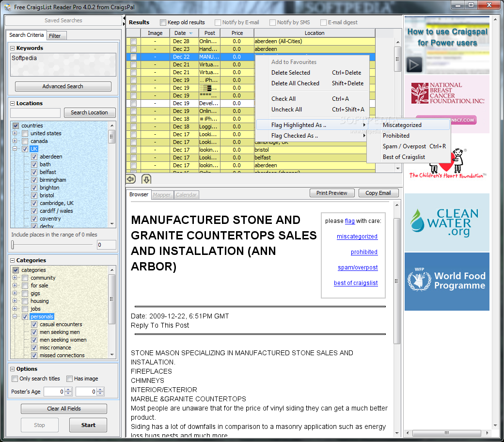The height and width of the screenshot is (442, 504).
Task: Enable Notify by SMS checkbox
Action: 272,22
